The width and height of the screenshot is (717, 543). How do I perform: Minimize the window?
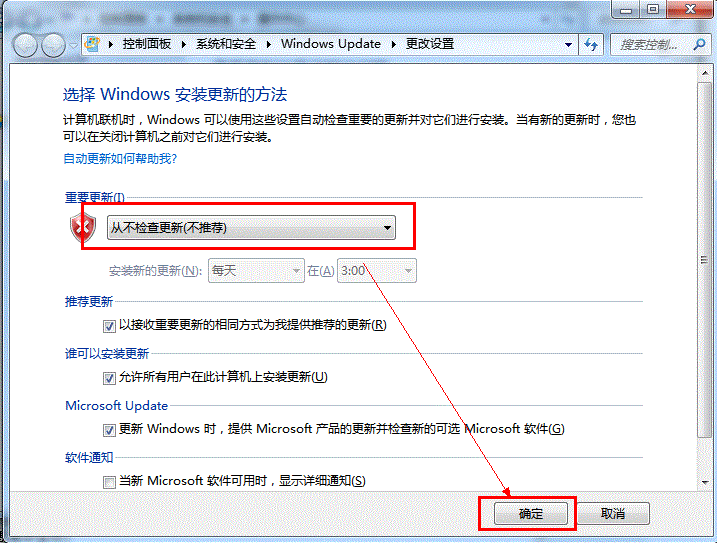click(x=626, y=9)
